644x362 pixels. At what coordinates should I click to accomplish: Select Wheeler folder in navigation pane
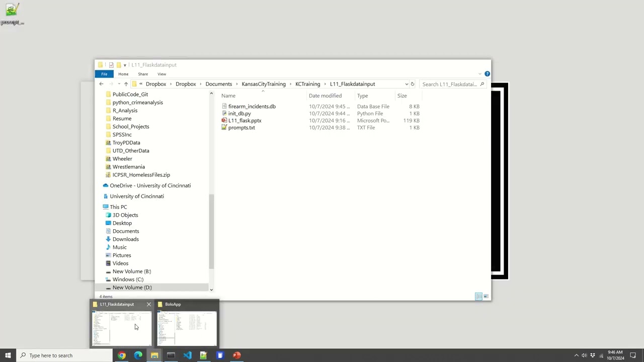[x=122, y=158]
